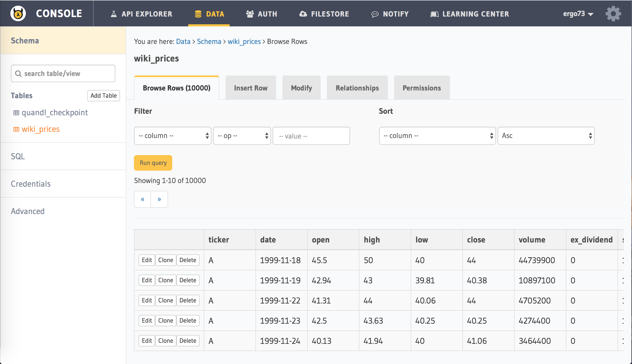Open API Explorer from the flask icon

tap(114, 14)
